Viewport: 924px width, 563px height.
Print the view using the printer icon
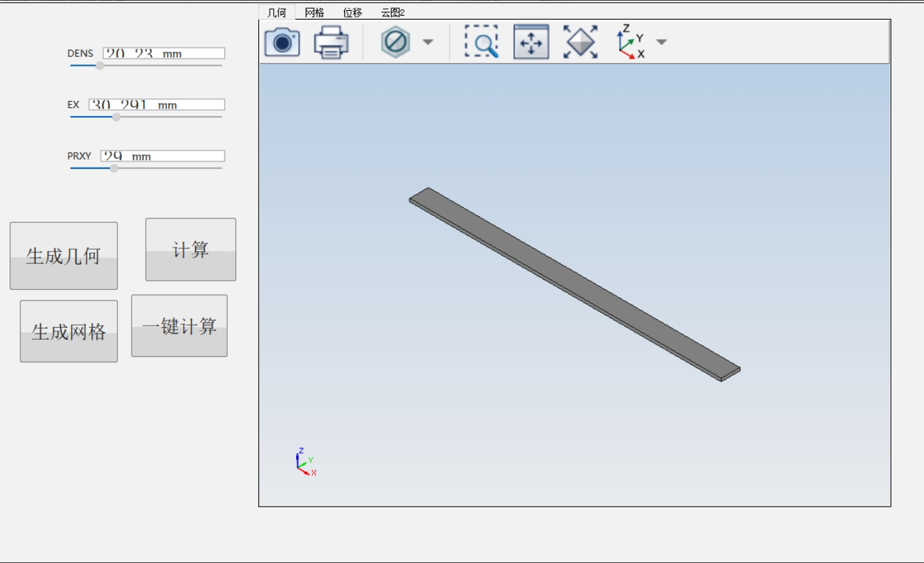331,42
